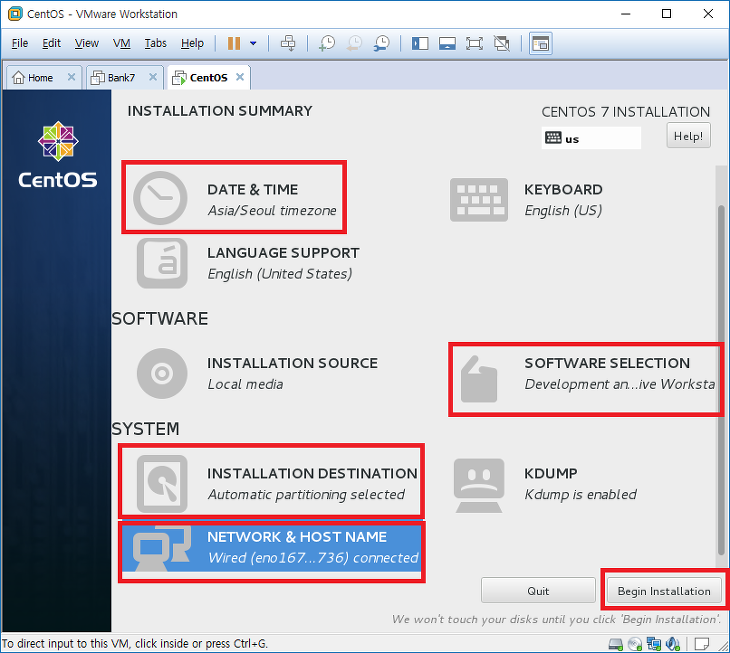730x653 pixels.
Task: Open Installation Destination settings
Action: (x=271, y=481)
